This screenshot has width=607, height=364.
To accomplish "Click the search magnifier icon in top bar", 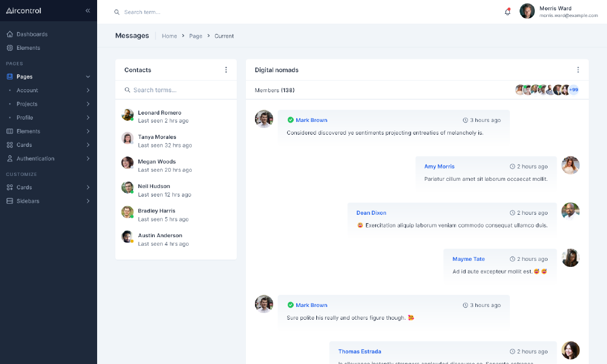I will (117, 12).
